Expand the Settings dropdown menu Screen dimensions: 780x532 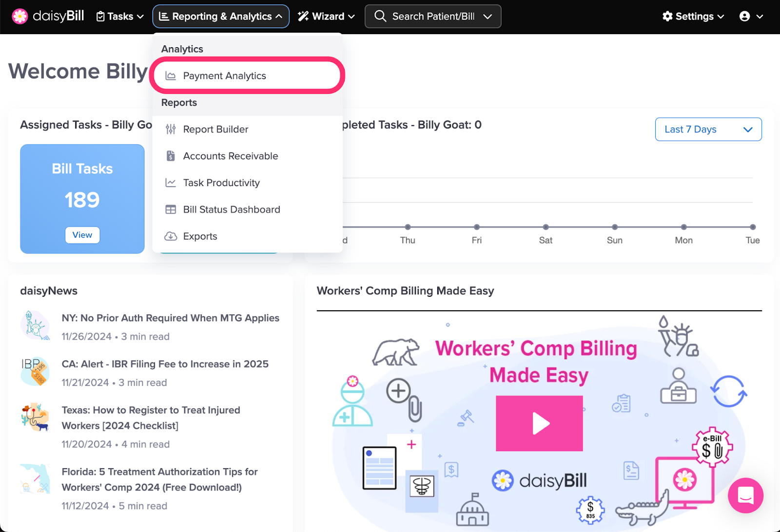pyautogui.click(x=693, y=17)
